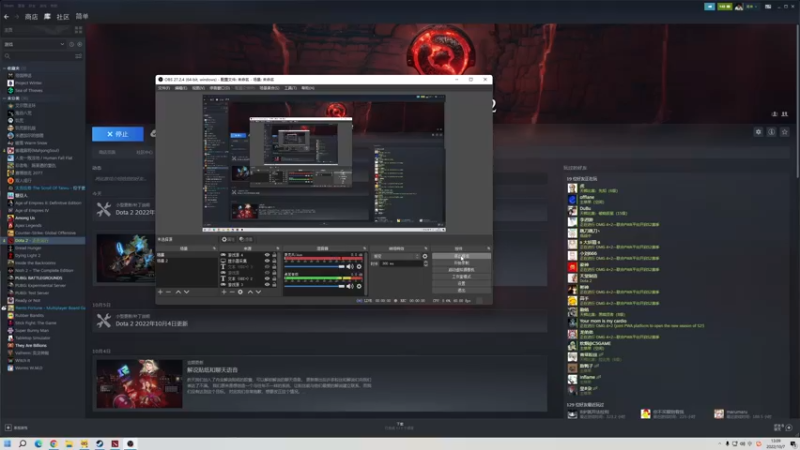Image resolution: width=800 pixels, height=450 pixels.
Task: Open advanced filter icon beside library search
Action: point(78,56)
